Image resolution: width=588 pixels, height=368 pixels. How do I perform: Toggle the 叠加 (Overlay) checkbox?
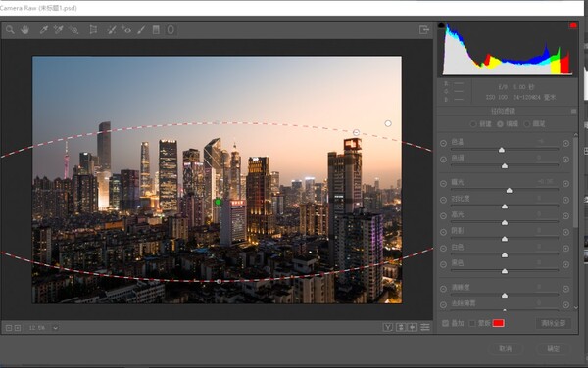pyautogui.click(x=445, y=323)
